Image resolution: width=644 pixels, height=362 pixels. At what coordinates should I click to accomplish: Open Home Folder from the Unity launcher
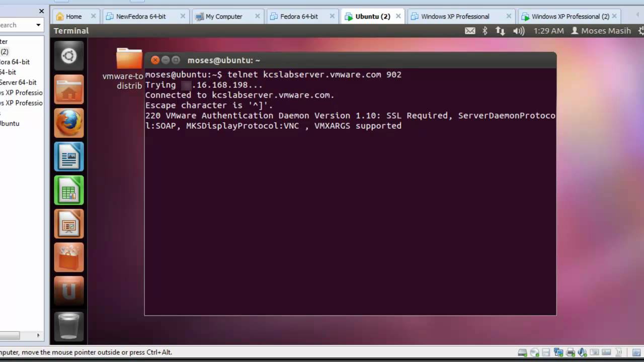[x=69, y=89]
